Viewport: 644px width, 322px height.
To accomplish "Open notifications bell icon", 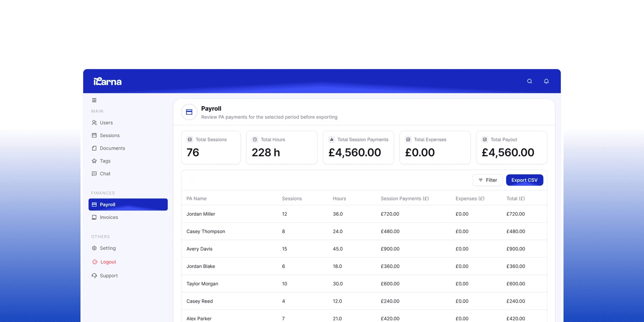I will click(546, 81).
